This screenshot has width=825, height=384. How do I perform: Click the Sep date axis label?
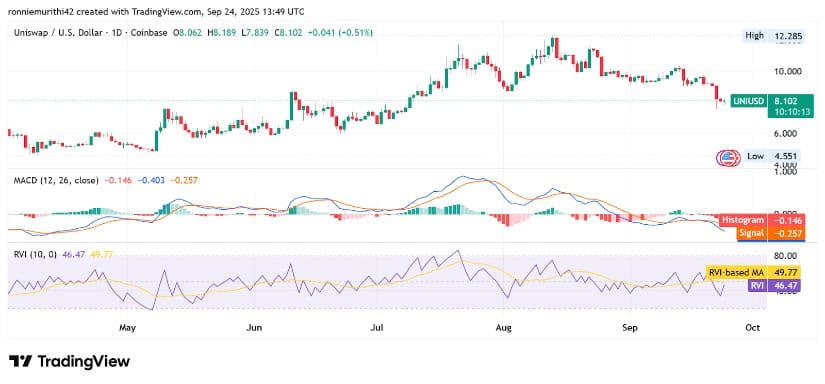(x=629, y=328)
